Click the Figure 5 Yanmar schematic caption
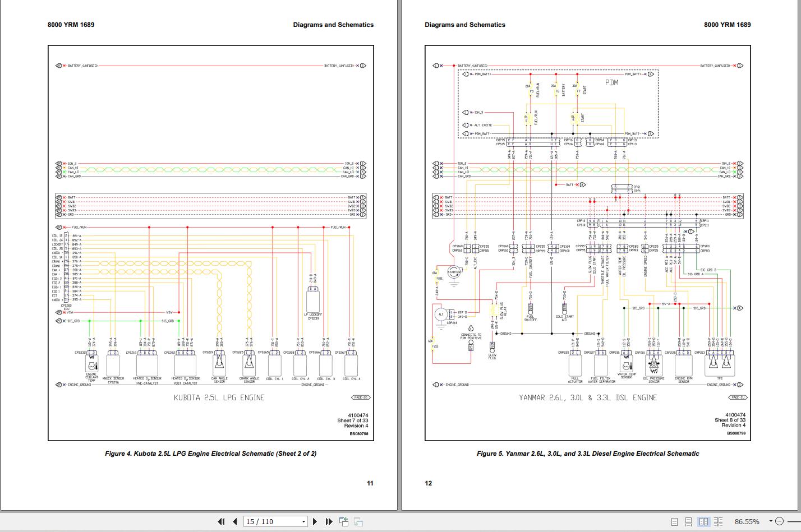 coord(588,454)
